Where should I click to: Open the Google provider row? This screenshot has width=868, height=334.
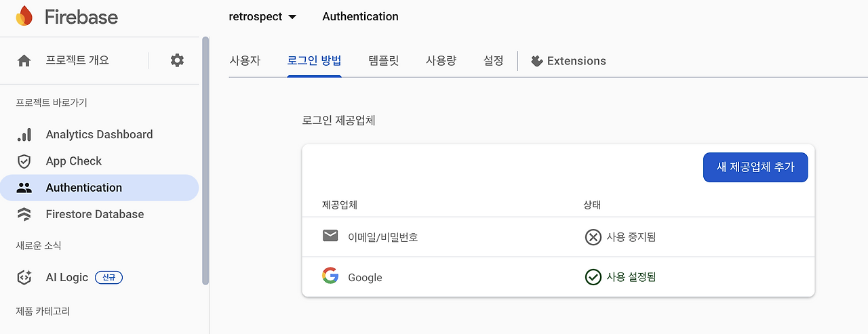[x=558, y=277]
